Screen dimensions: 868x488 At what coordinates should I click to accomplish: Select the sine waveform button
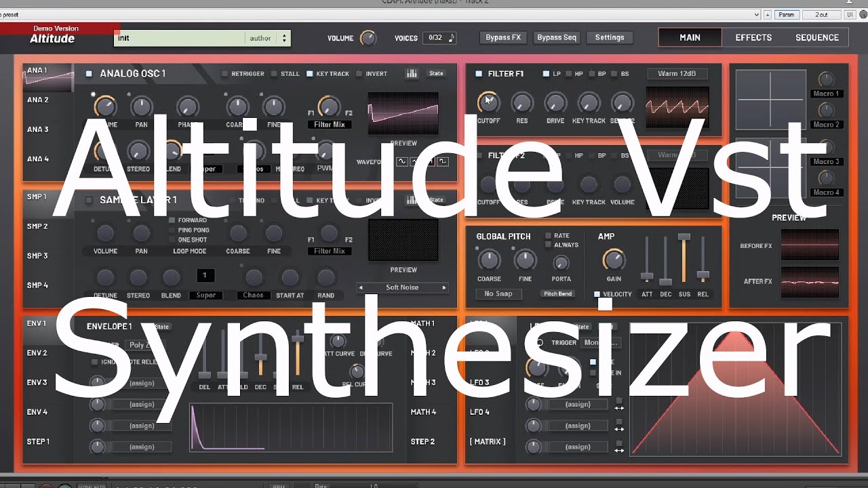point(402,161)
